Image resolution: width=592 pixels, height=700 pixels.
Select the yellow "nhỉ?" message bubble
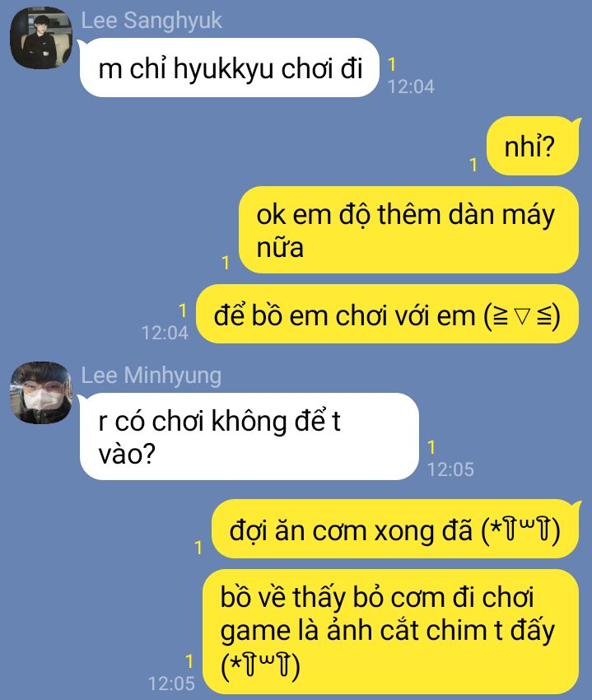click(x=532, y=146)
